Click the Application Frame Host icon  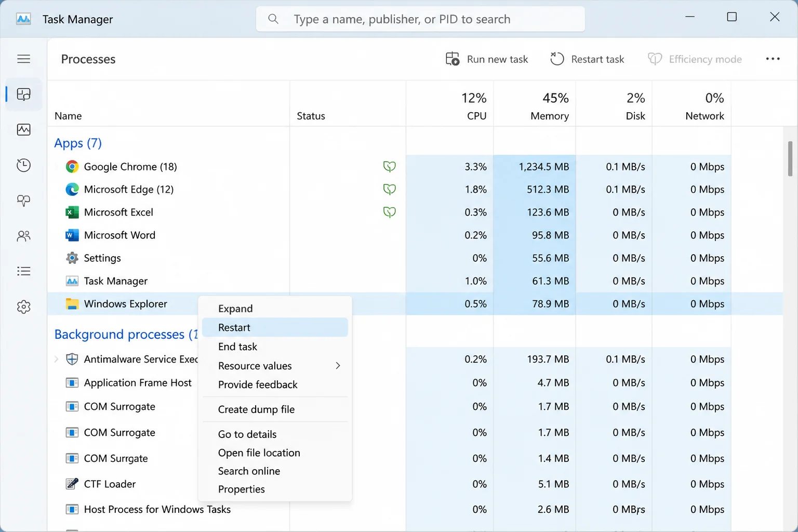pyautogui.click(x=72, y=383)
